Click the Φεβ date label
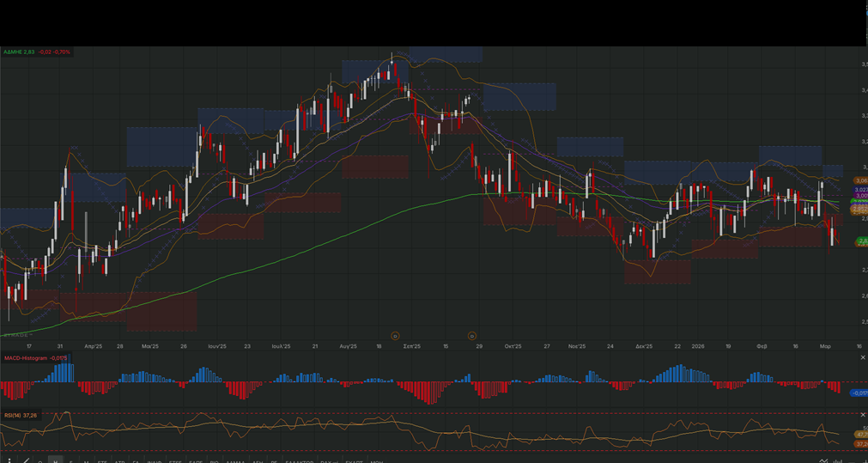868x463 pixels. click(x=762, y=347)
